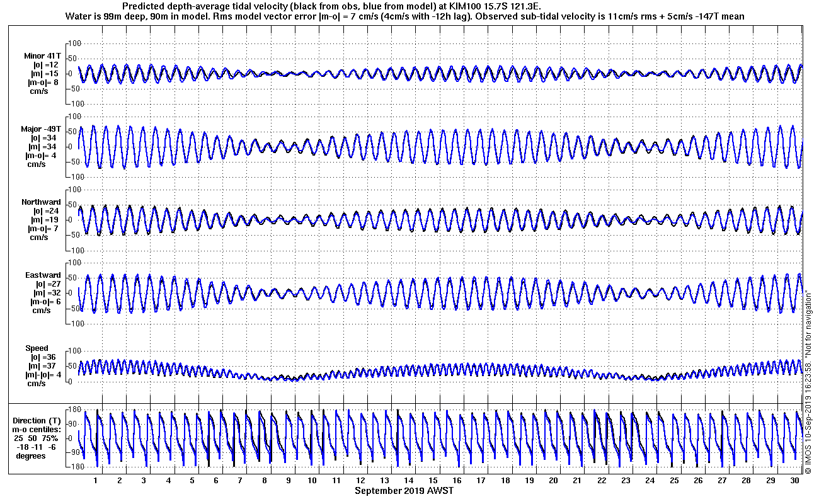Click '|m| =19' in the Northward panel
This screenshot has height=504, width=819.
[x=45, y=220]
